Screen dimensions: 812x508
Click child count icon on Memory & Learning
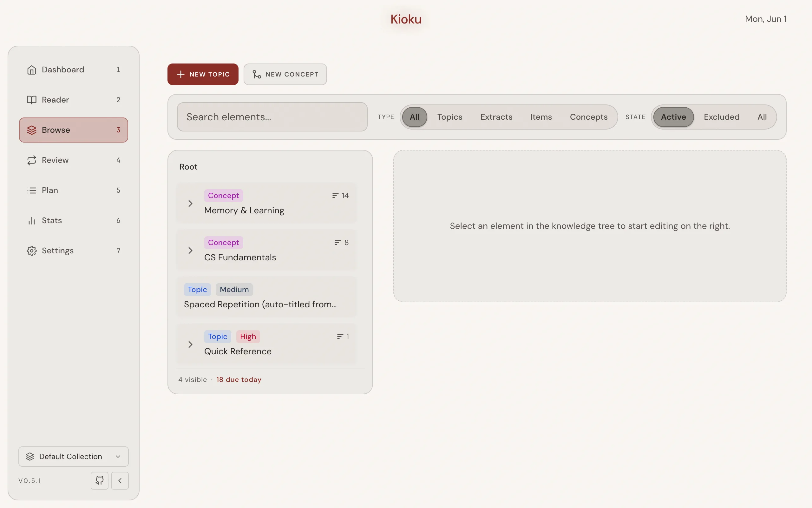tap(335, 196)
